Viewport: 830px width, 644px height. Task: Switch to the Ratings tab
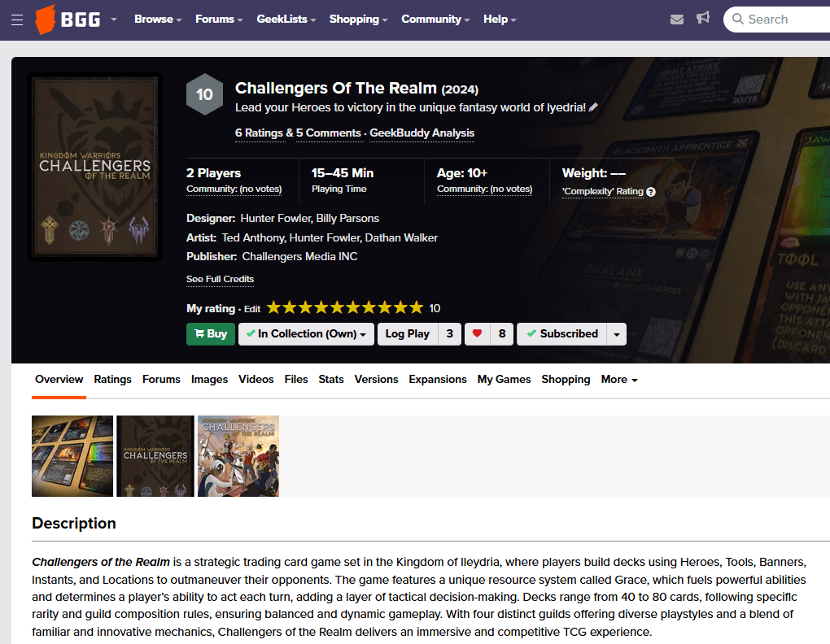point(113,380)
